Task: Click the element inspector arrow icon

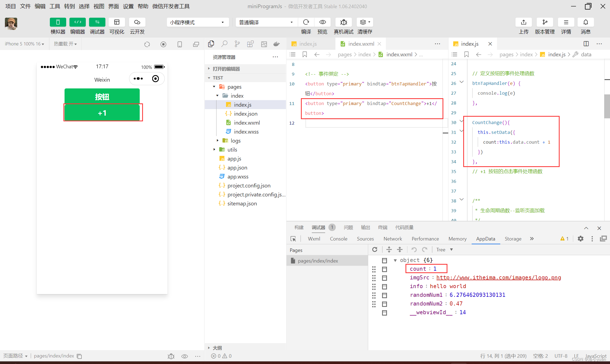Action: (x=293, y=239)
